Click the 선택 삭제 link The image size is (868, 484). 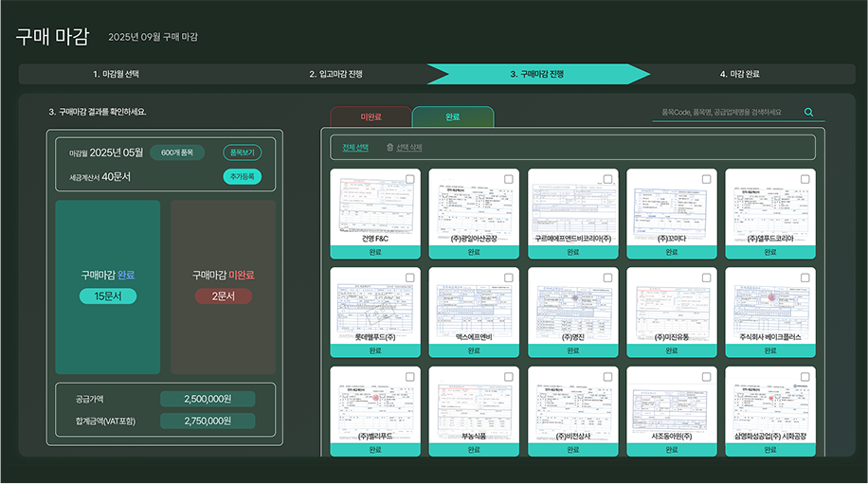408,148
